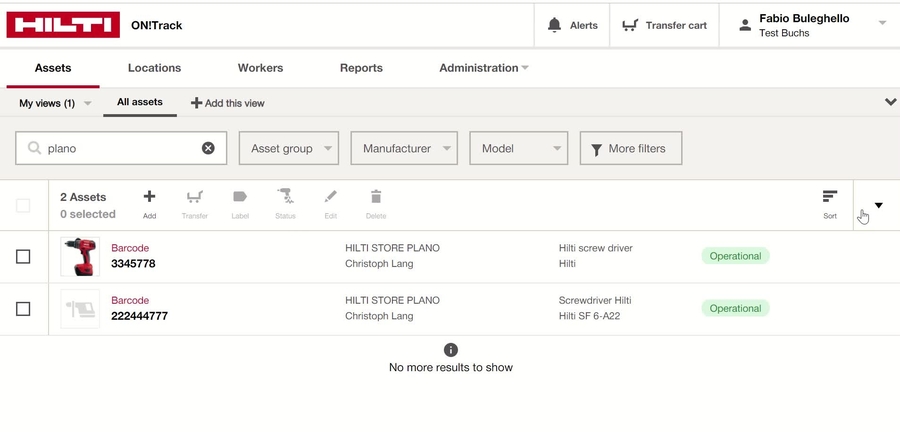Click Hilti SF 6-A22 model text

click(x=589, y=316)
